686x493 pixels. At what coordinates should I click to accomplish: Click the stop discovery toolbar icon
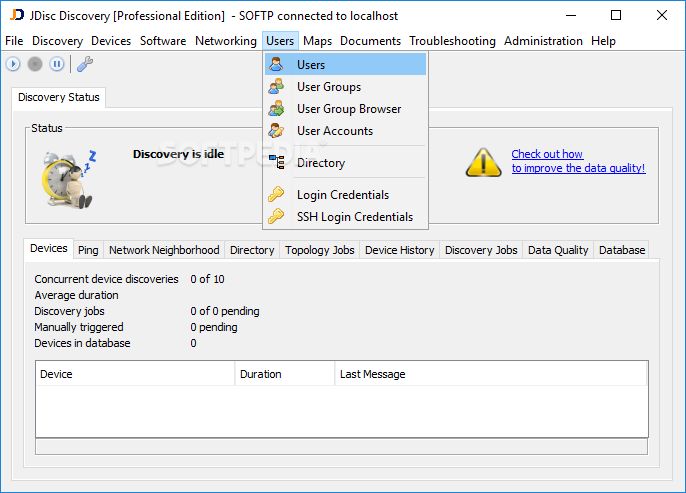tap(35, 64)
